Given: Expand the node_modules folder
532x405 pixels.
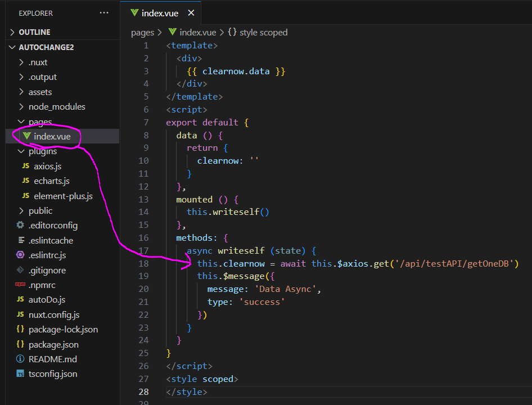Looking at the screenshot, I should [x=56, y=107].
